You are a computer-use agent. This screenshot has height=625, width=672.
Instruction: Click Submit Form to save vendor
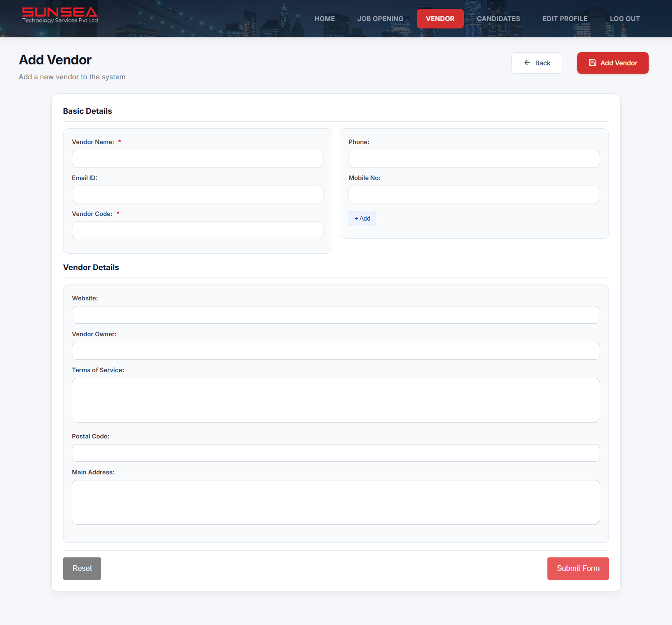pos(578,568)
